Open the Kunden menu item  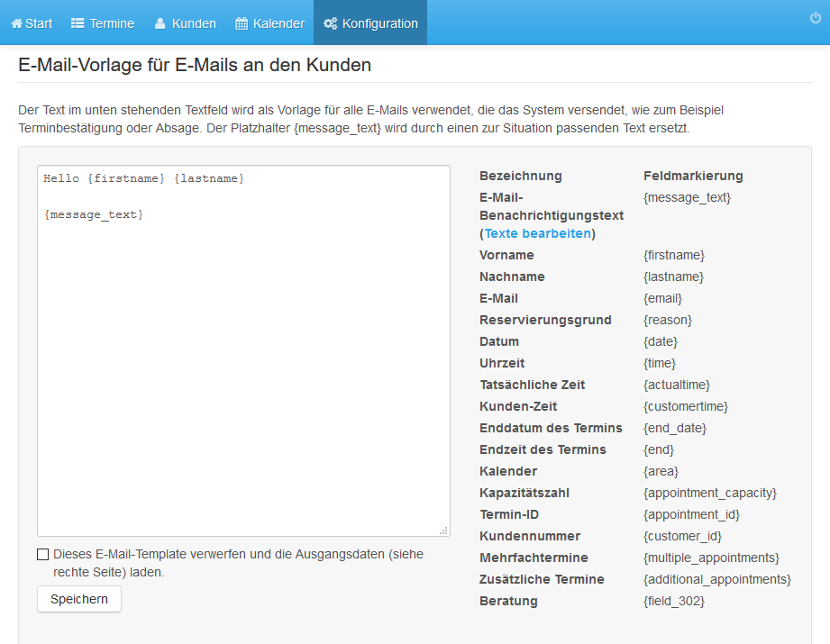click(186, 23)
